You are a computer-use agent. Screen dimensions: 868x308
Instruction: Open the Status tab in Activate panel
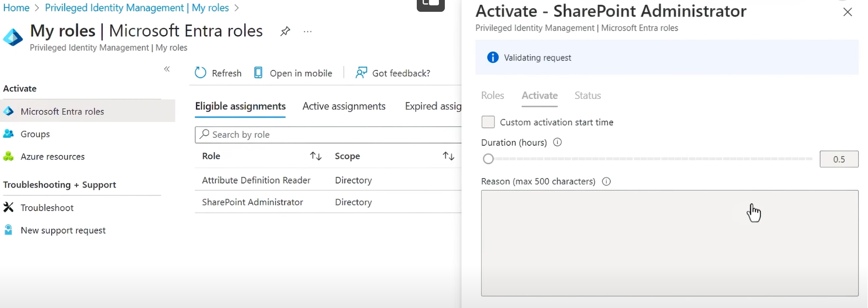(588, 95)
